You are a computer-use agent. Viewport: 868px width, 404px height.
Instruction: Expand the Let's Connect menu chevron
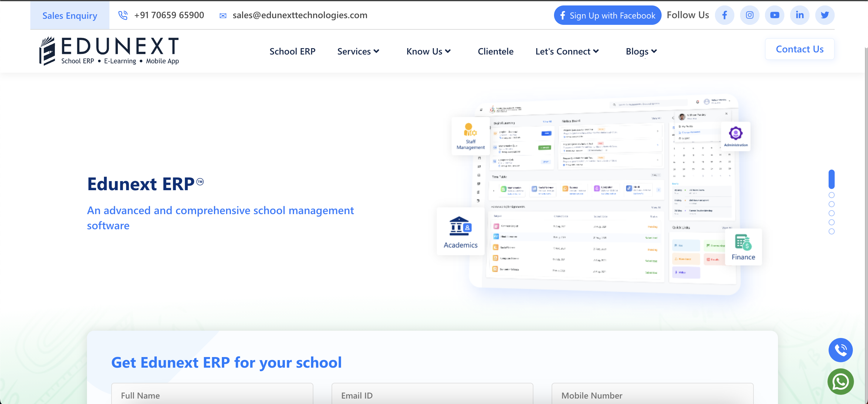pyautogui.click(x=596, y=51)
